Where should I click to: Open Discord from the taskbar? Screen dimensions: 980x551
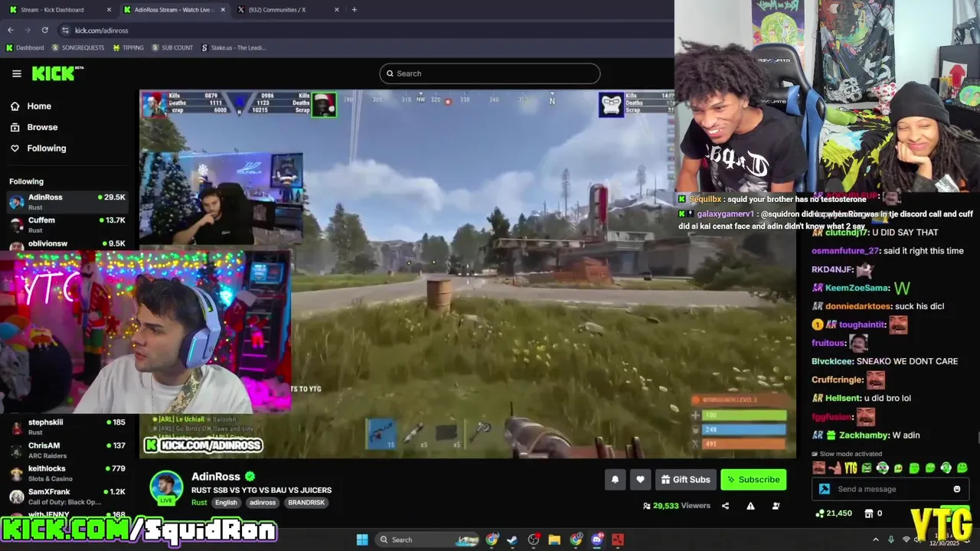click(597, 540)
